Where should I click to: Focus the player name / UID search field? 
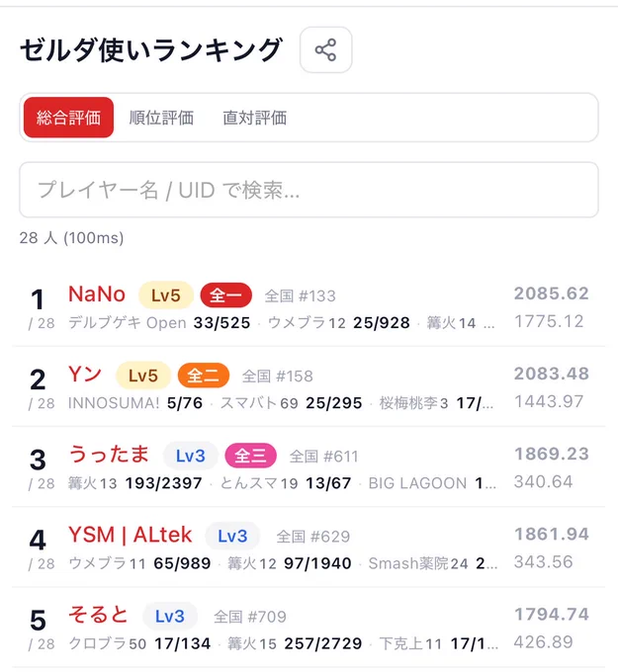pos(309,190)
